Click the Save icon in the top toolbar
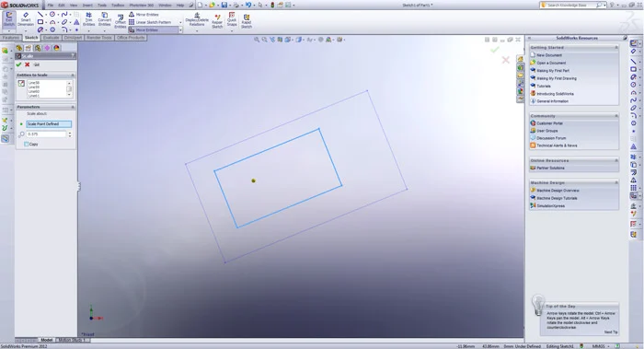 point(224,5)
